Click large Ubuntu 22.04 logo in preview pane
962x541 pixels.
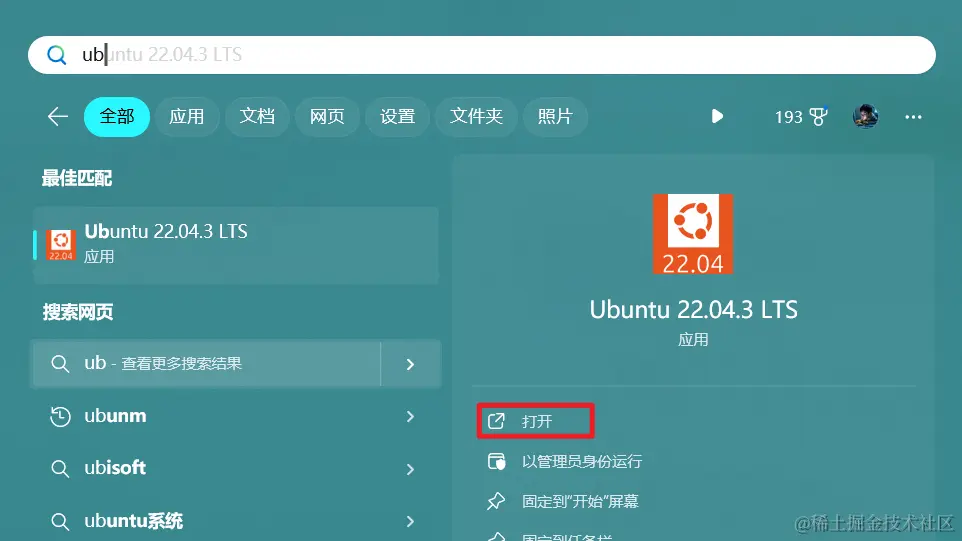[x=693, y=234]
